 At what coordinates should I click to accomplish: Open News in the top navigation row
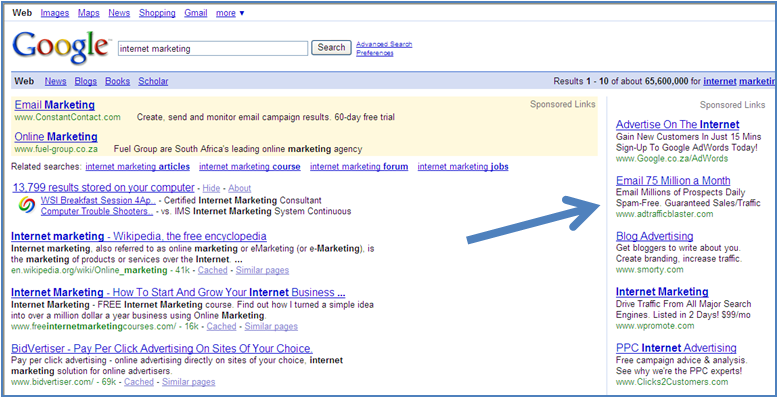(119, 13)
